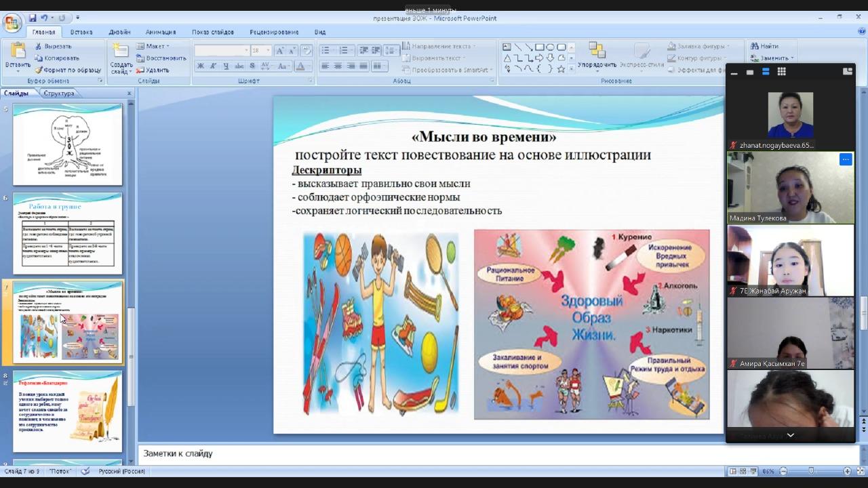Viewport: 868px width, 488px height.
Task: Click the Office button
Action: [12, 23]
